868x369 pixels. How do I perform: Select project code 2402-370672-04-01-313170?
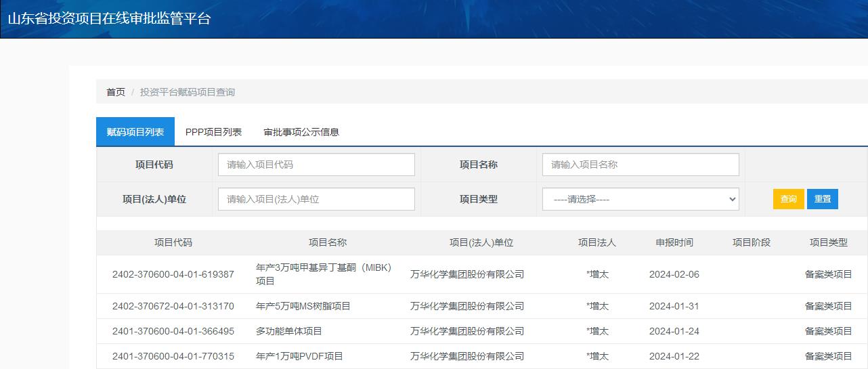pos(173,306)
